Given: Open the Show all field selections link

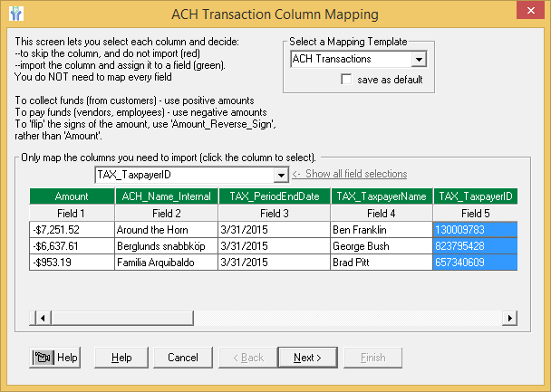Looking at the screenshot, I should click(x=349, y=174).
